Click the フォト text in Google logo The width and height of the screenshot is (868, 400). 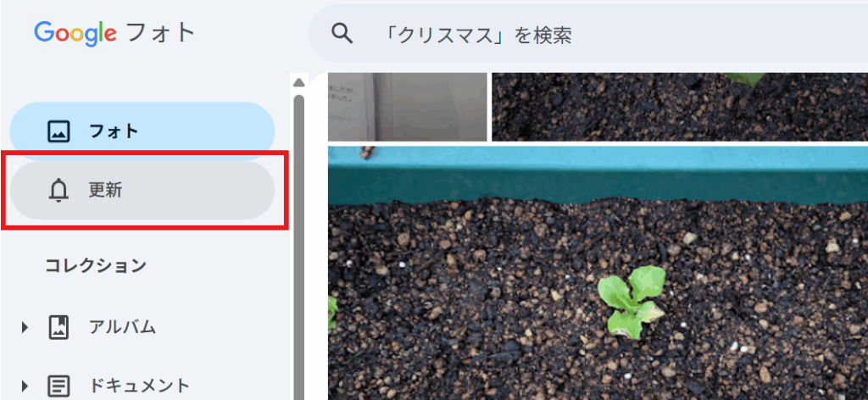[x=161, y=33]
